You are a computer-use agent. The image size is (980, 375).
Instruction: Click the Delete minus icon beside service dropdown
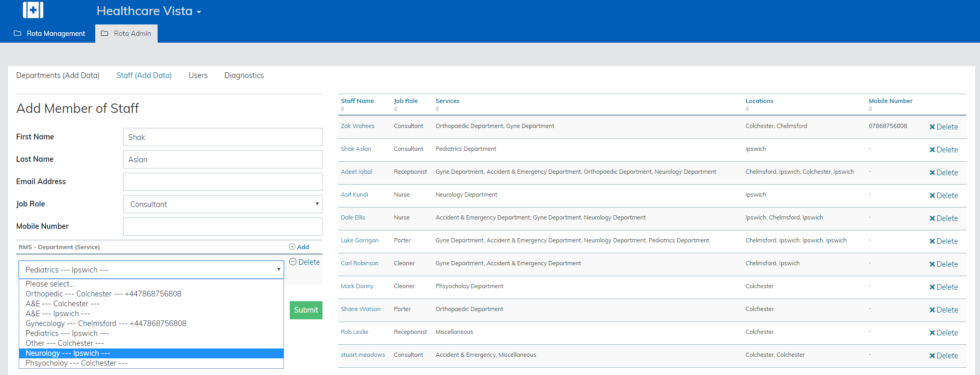pos(293,262)
